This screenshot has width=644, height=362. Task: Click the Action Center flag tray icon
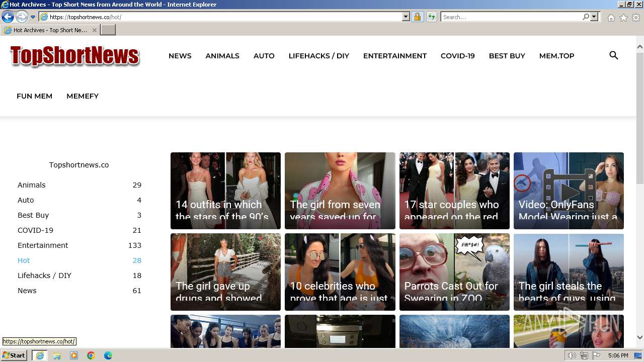point(596,355)
